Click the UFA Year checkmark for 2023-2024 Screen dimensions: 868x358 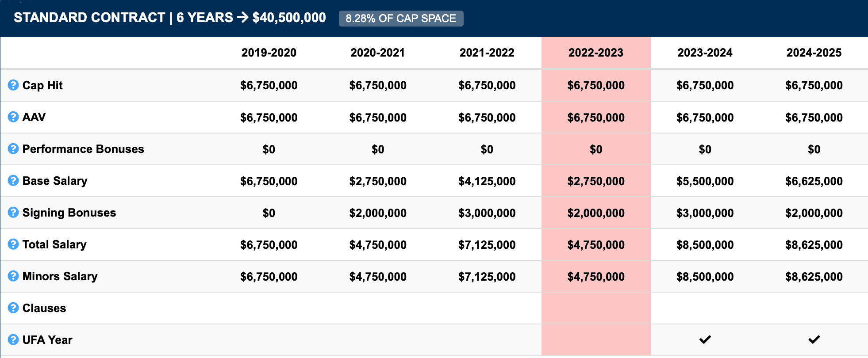(x=705, y=339)
